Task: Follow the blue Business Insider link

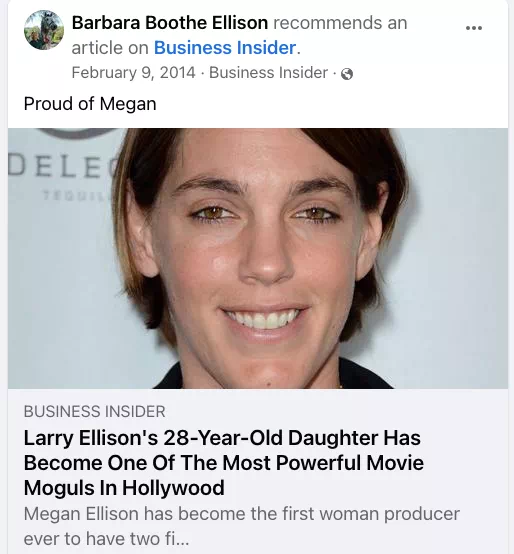Action: pyautogui.click(x=225, y=48)
